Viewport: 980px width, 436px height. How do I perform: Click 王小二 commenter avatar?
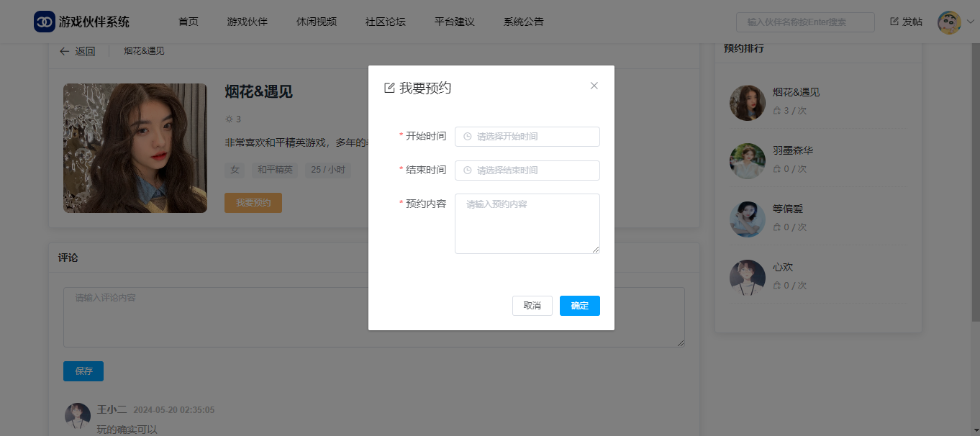coord(78,416)
